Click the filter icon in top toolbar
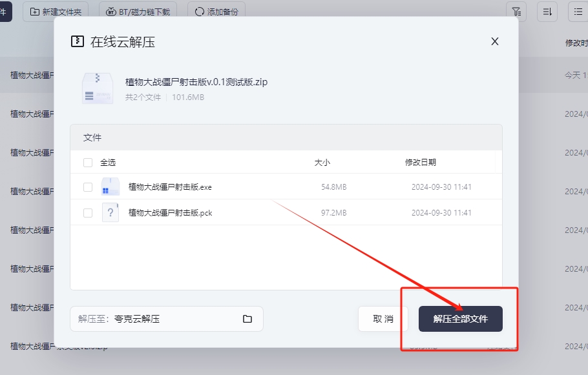The width and height of the screenshot is (588, 375). (516, 12)
